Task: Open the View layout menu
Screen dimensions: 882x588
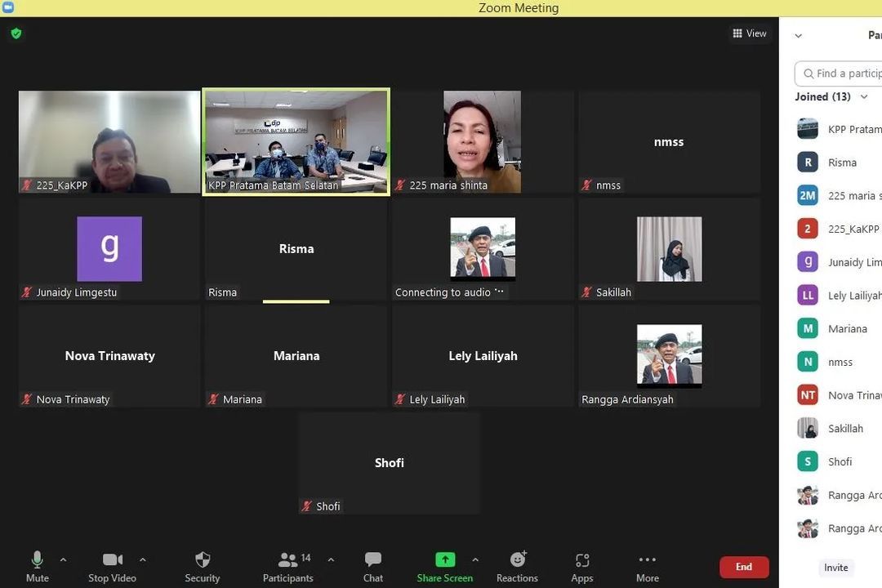Action: click(x=749, y=33)
